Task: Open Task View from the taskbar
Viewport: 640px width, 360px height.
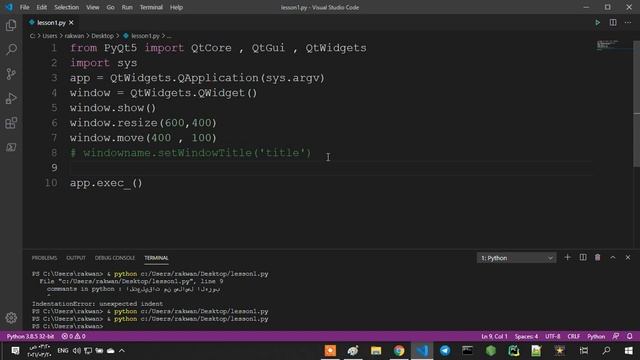Action: click(584, 350)
